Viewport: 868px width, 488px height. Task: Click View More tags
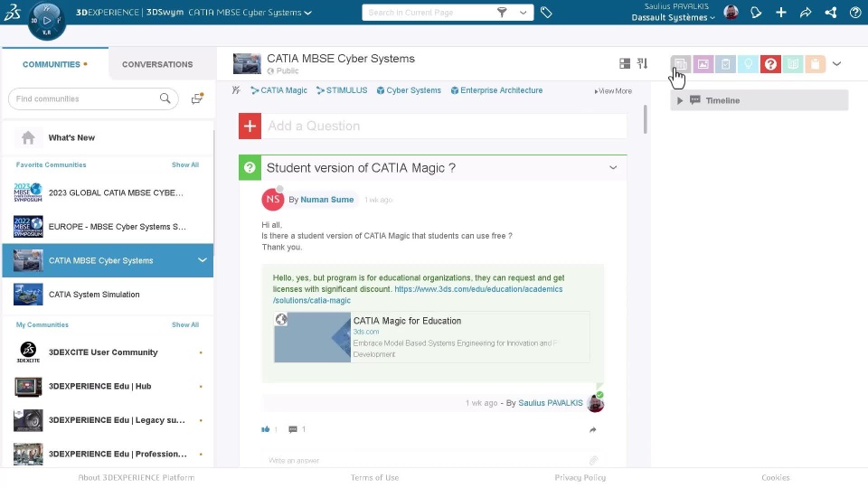[613, 90]
